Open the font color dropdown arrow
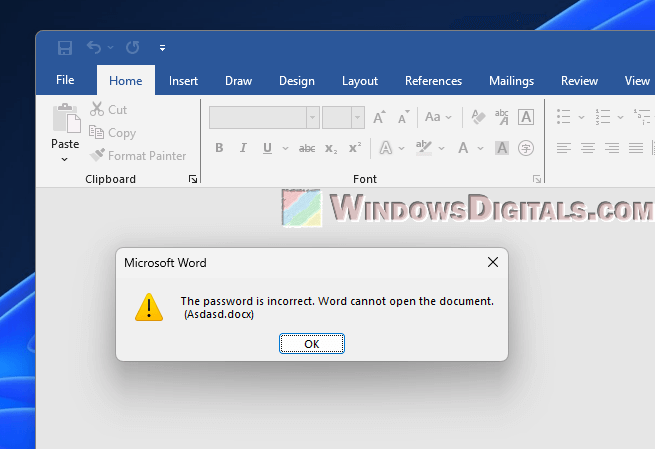 [x=480, y=148]
